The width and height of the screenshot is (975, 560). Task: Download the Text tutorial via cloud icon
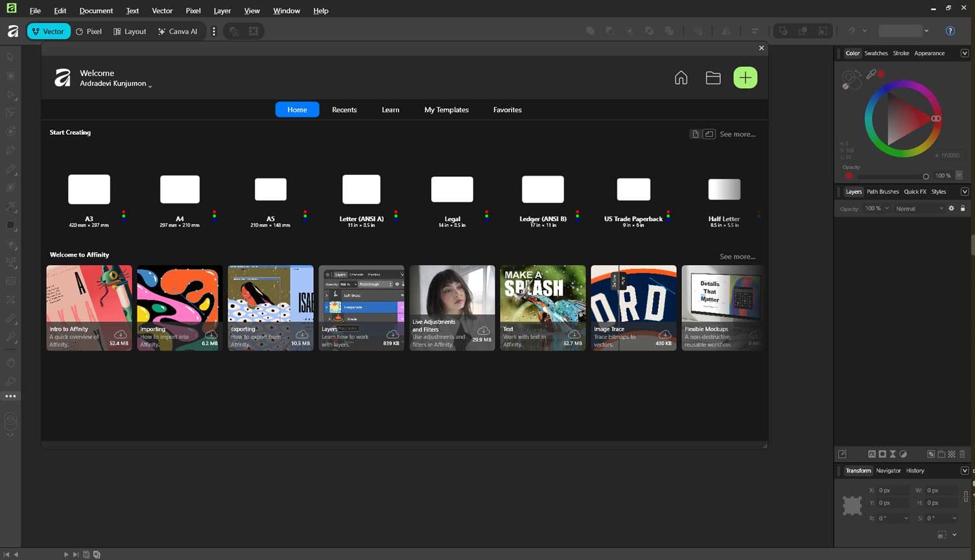[574, 334]
